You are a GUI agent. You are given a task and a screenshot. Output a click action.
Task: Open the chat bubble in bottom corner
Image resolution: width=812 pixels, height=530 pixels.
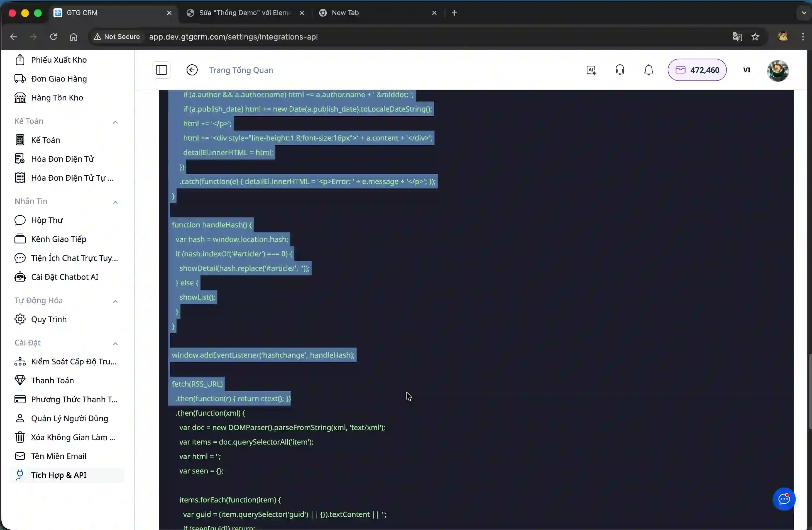pyautogui.click(x=784, y=499)
